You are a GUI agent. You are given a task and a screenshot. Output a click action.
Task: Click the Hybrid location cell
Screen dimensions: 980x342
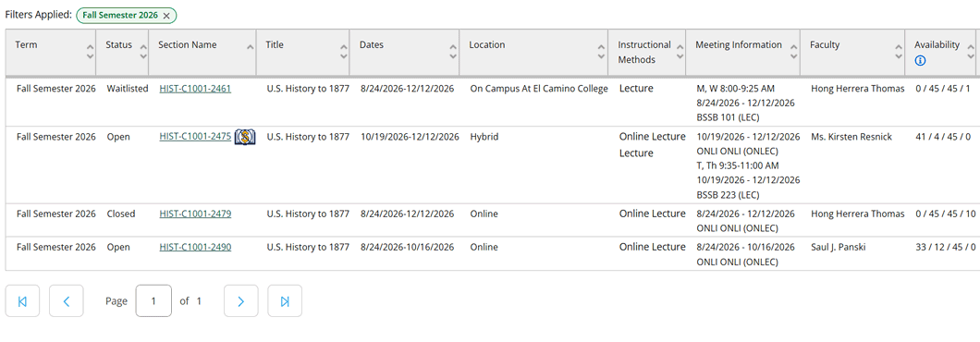click(484, 136)
